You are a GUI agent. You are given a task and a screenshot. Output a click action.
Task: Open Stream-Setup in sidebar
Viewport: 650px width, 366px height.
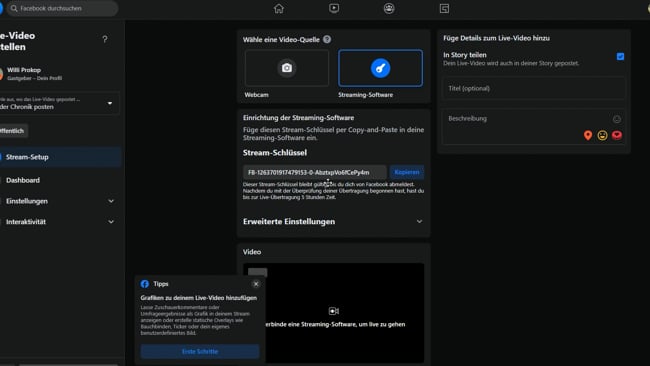click(x=61, y=157)
